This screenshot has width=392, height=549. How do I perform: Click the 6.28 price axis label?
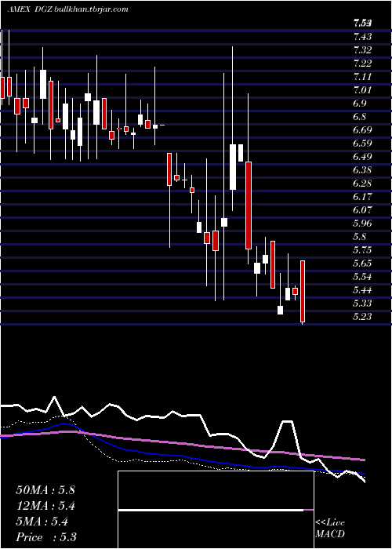click(362, 184)
